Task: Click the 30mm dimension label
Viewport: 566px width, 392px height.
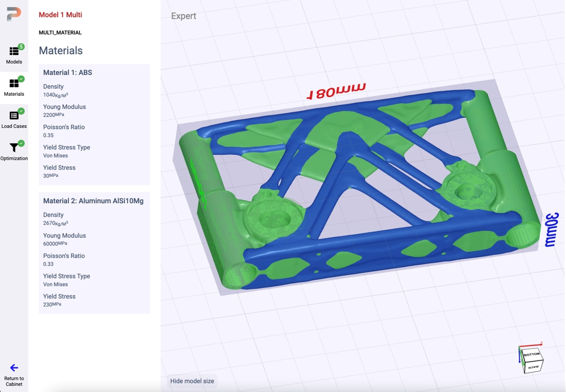Action: (x=552, y=230)
